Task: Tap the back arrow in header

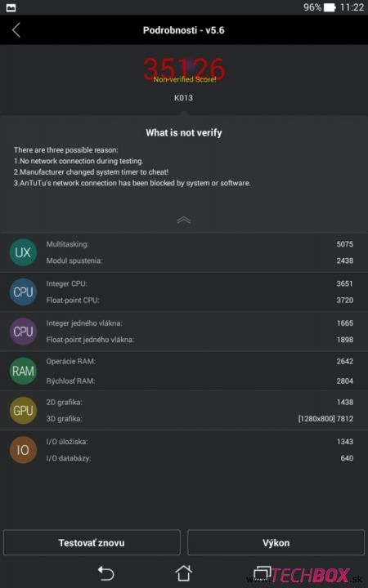Action: 16,30
